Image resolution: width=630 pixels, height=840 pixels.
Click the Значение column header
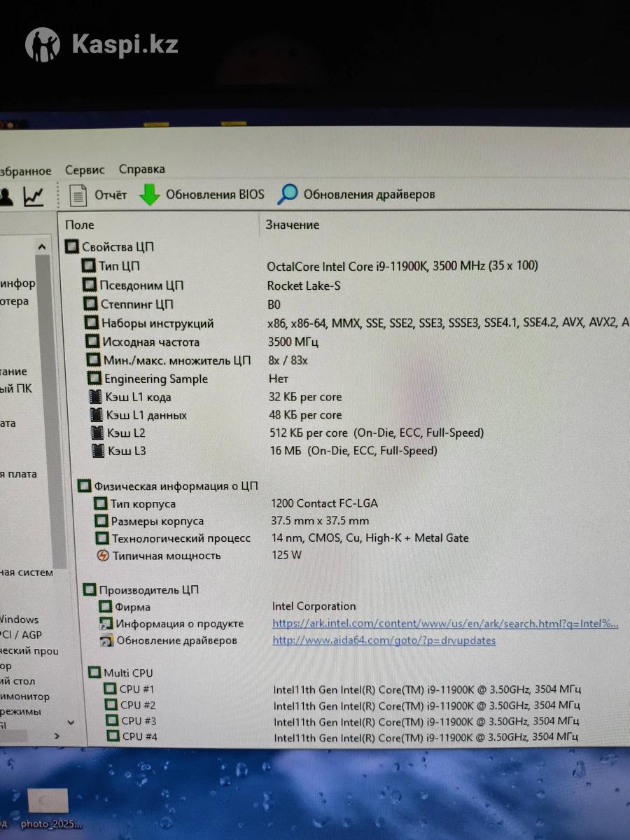(x=292, y=225)
